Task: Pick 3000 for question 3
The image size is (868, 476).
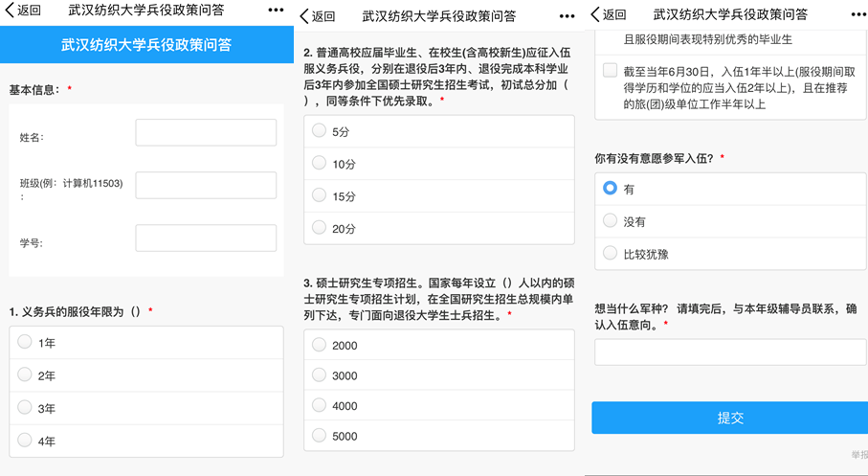Action: point(439,375)
